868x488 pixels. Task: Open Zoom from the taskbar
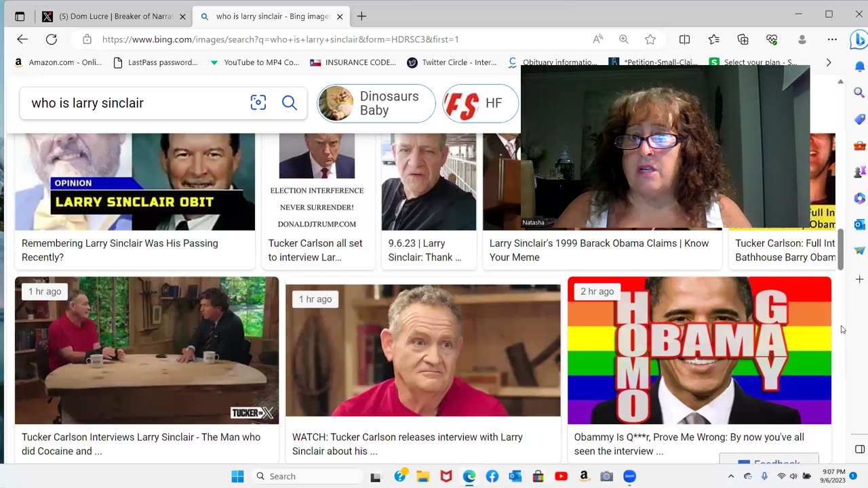629,476
